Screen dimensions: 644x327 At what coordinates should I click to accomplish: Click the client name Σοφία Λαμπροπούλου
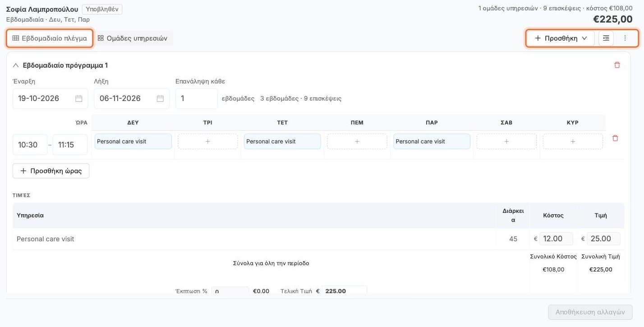tap(42, 9)
